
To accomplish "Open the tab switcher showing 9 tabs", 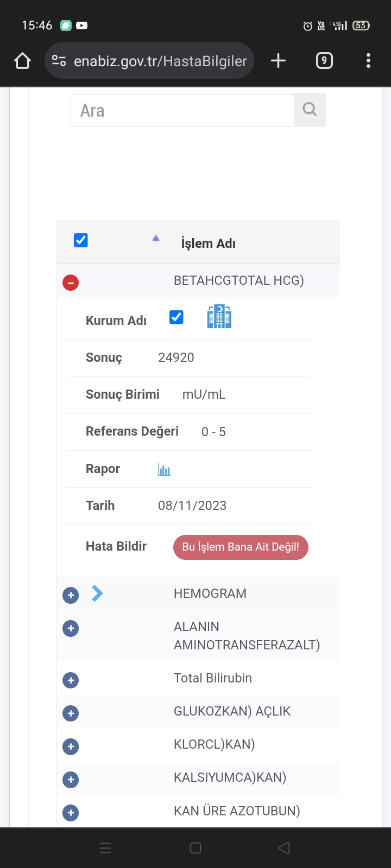I will pos(324,61).
